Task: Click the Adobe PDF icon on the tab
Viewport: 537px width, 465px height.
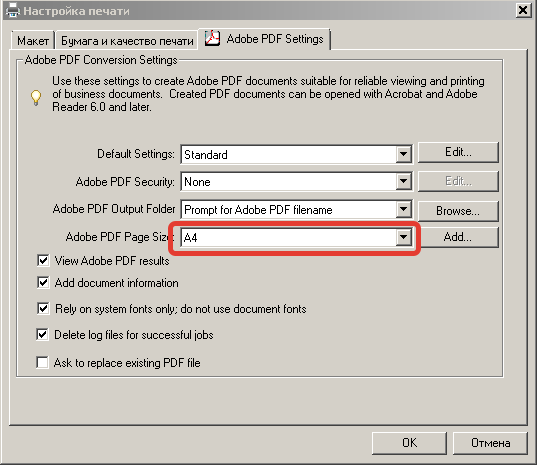Action: [x=212, y=38]
